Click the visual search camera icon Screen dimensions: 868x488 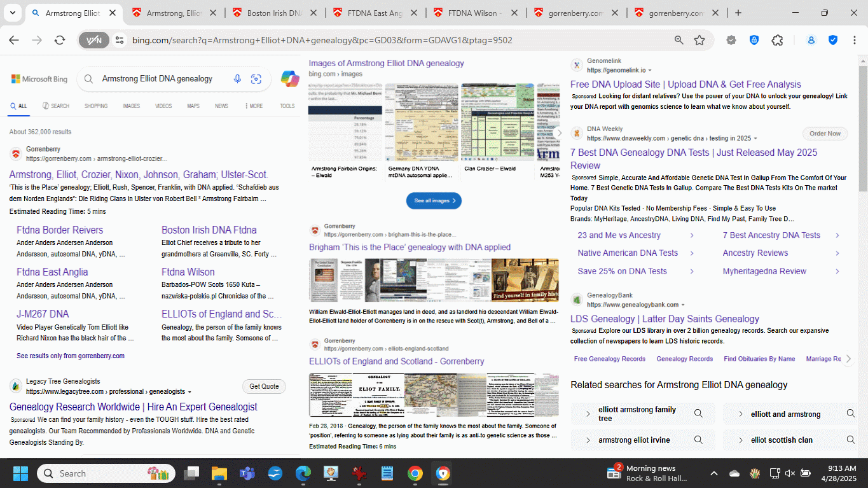point(256,79)
